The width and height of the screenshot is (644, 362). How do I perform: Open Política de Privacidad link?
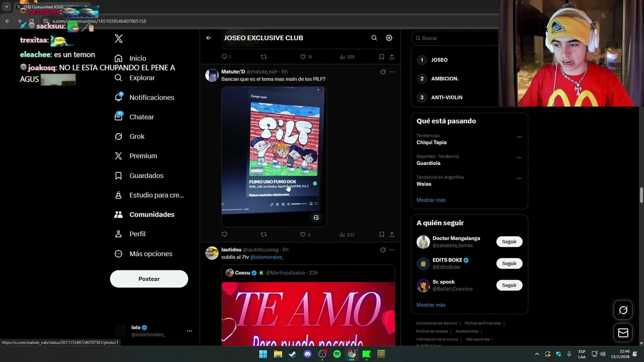tap(482, 323)
